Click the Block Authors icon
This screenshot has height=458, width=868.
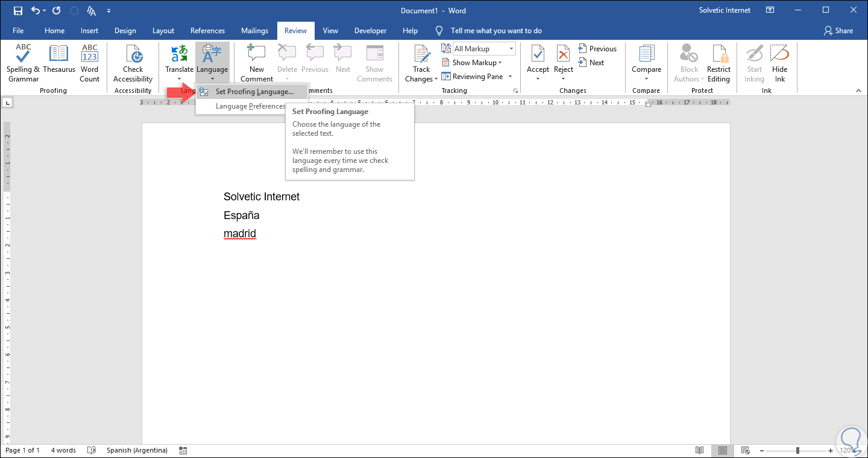(x=689, y=53)
